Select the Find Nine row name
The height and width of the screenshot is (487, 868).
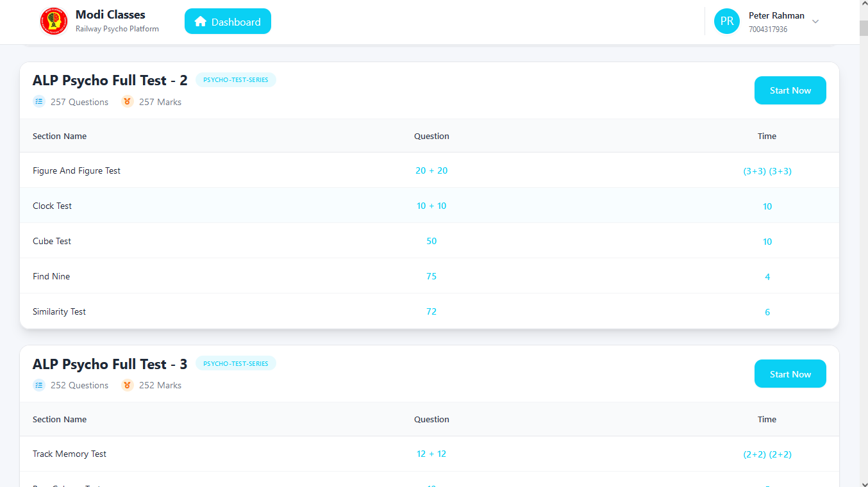click(51, 276)
